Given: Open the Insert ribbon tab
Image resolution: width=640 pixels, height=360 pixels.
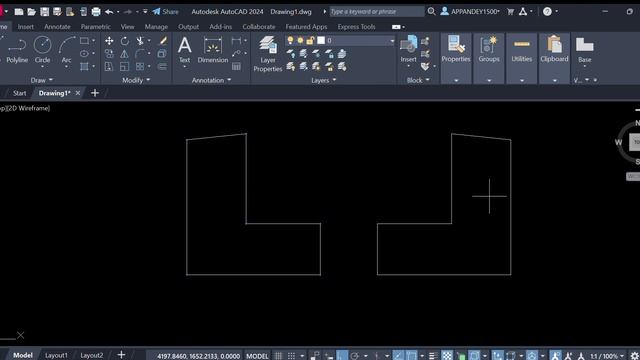Looking at the screenshot, I should (x=25, y=27).
